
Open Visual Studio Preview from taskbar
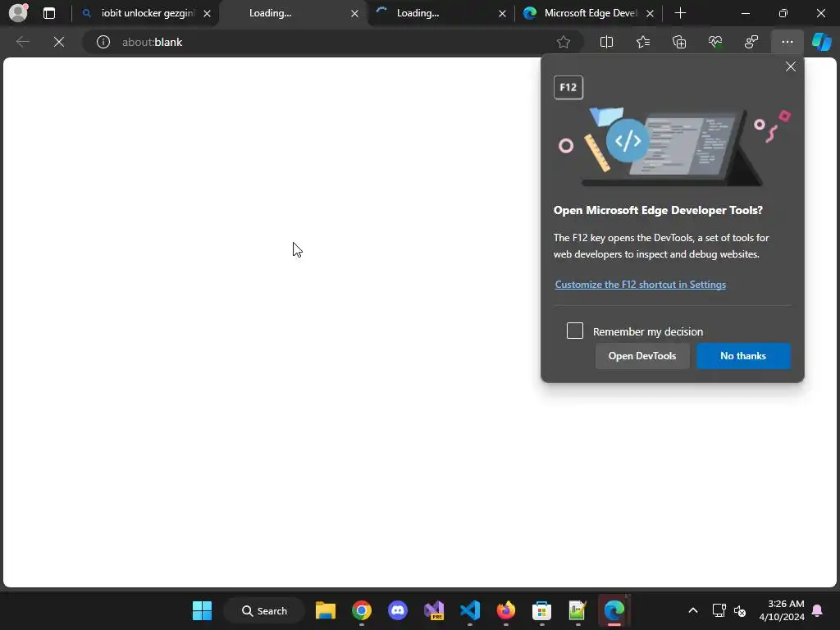click(434, 610)
